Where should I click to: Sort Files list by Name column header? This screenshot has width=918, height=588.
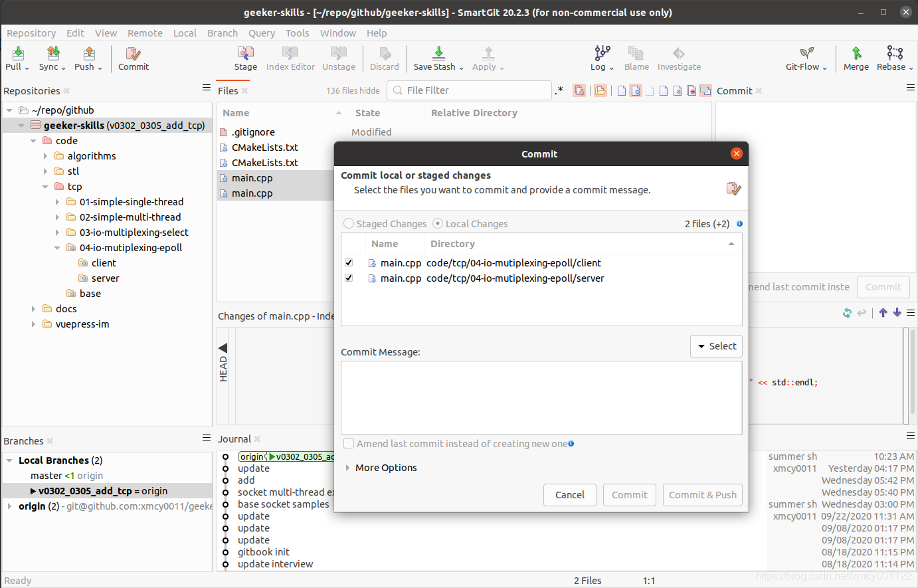(x=283, y=113)
